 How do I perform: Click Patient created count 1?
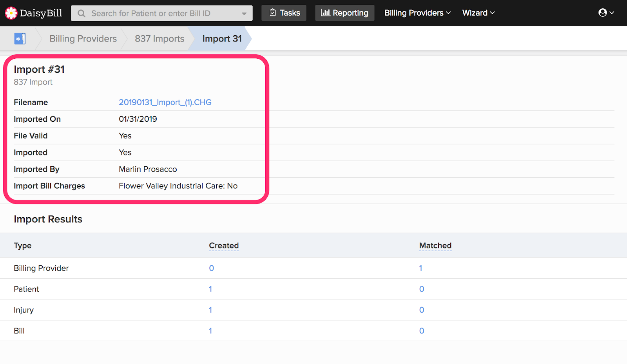point(210,289)
